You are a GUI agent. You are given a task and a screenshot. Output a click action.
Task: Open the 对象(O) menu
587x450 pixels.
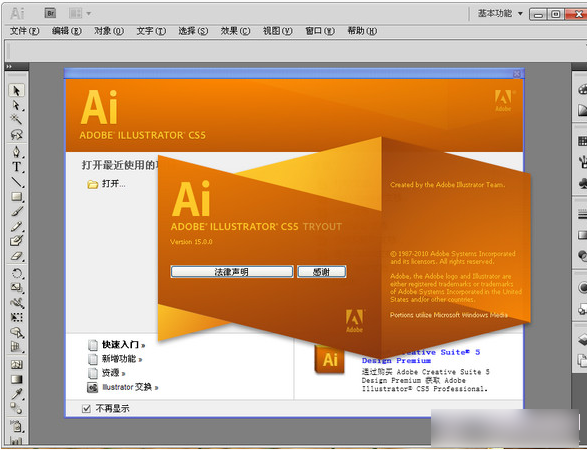pos(109,31)
